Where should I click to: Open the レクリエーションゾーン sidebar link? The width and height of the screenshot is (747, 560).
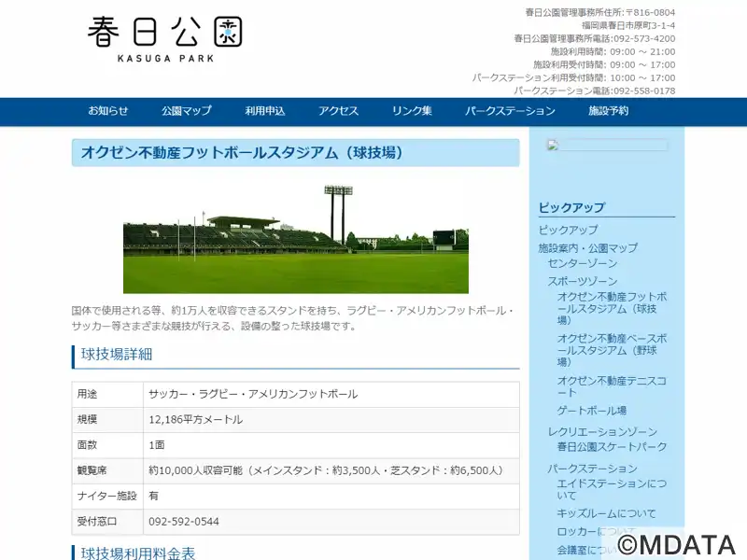pos(602,432)
